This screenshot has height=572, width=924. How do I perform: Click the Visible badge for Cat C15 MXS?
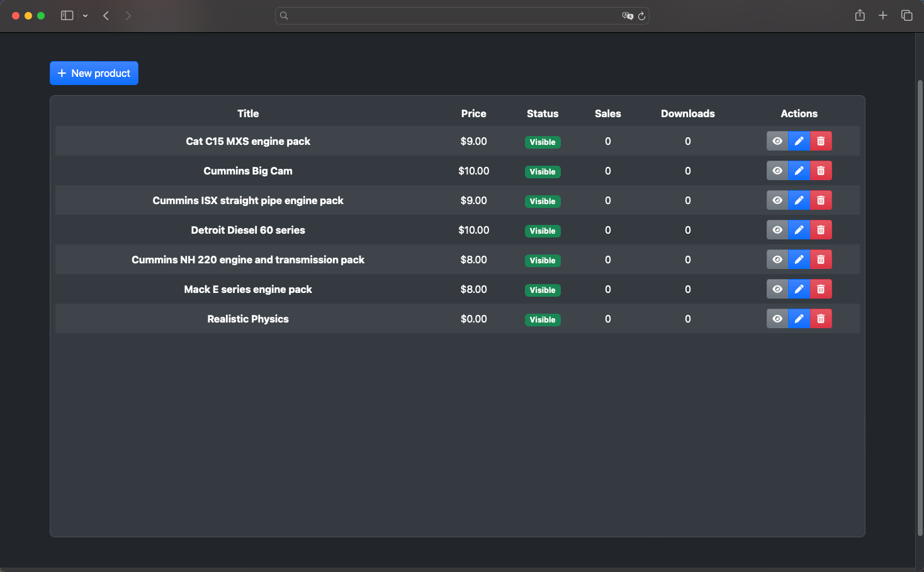[x=543, y=142]
